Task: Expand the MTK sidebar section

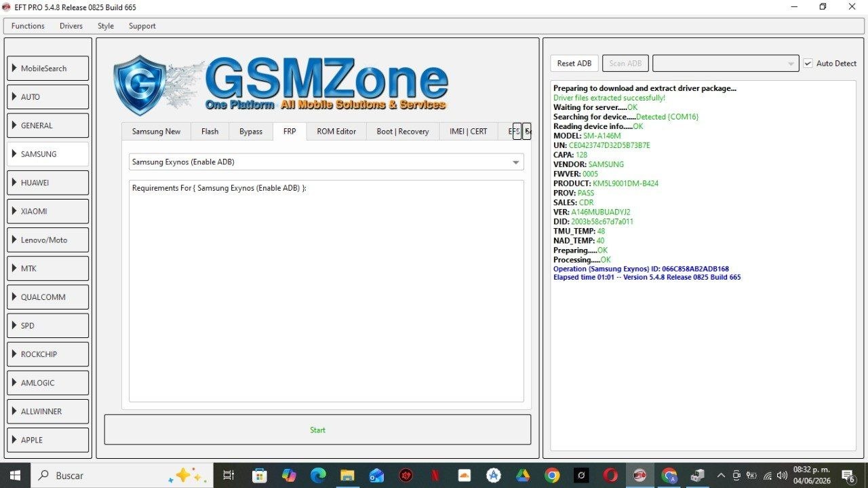Action: pos(48,268)
